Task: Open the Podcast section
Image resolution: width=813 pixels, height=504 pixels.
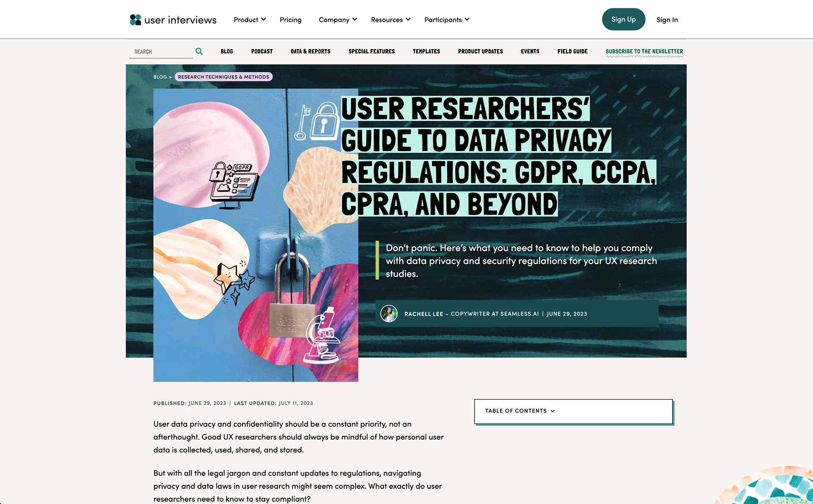Action: (262, 52)
